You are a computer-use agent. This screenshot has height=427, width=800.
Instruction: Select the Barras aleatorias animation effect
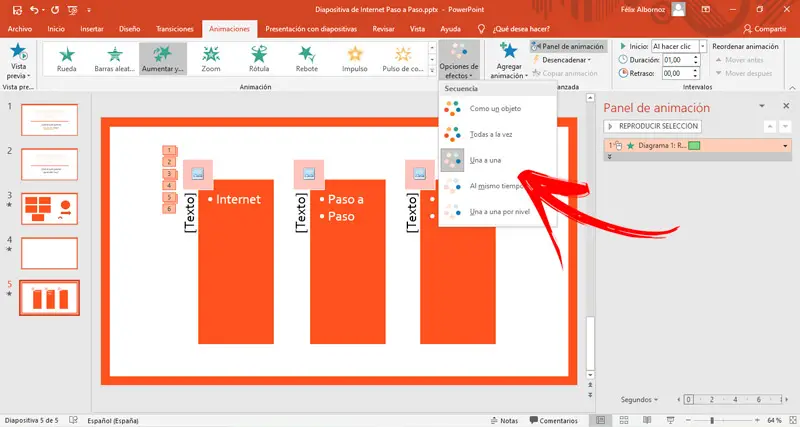115,59
